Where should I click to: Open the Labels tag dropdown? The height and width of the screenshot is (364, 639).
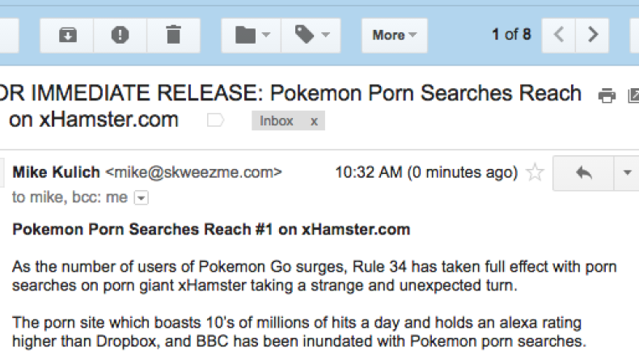pyautogui.click(x=311, y=35)
